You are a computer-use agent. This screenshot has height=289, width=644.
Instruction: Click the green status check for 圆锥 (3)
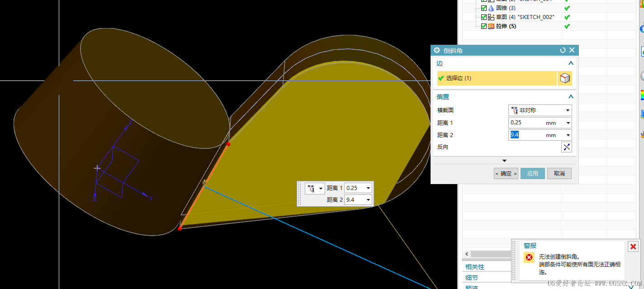click(x=567, y=8)
